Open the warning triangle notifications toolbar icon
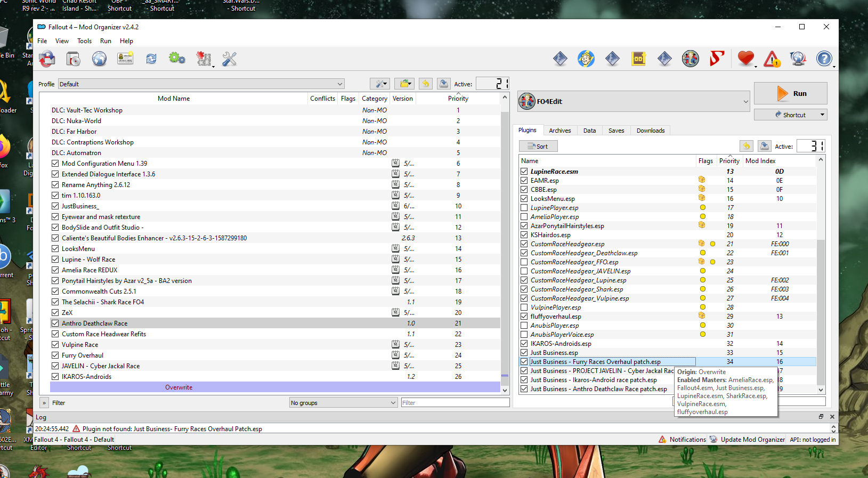 (772, 59)
